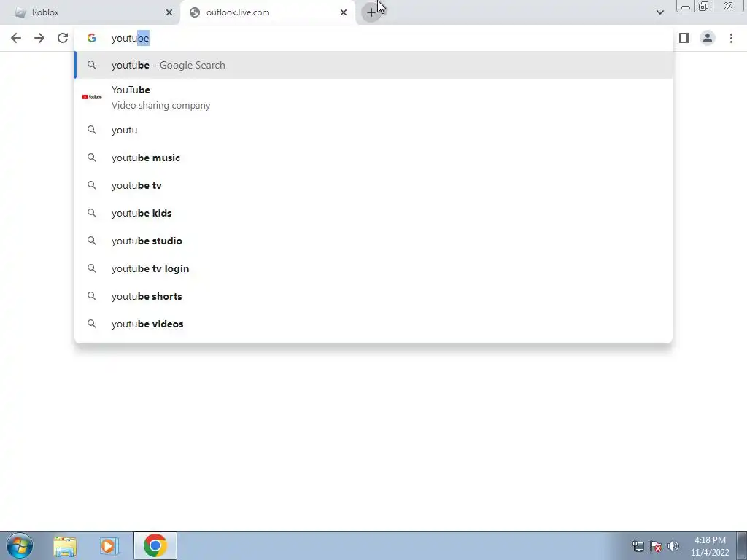Go forward to the next page
This screenshot has width=747, height=560.
coord(39,38)
